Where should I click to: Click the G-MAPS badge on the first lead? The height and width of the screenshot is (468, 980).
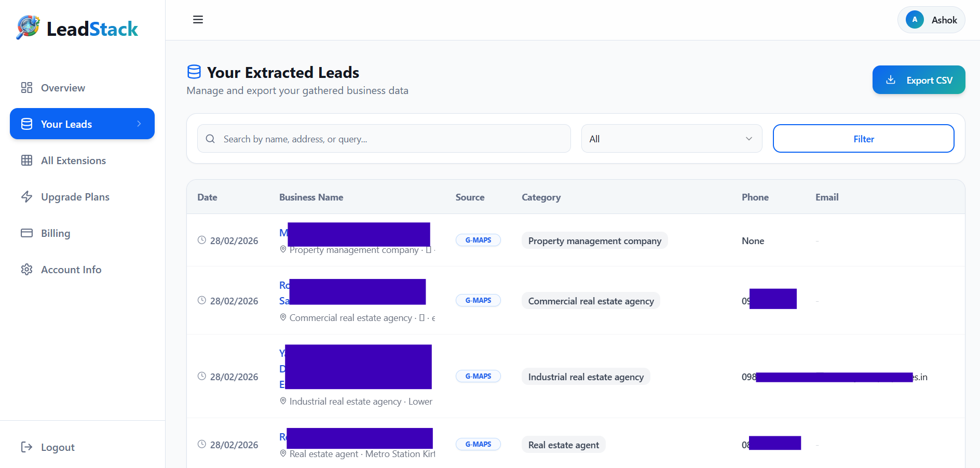coord(478,240)
